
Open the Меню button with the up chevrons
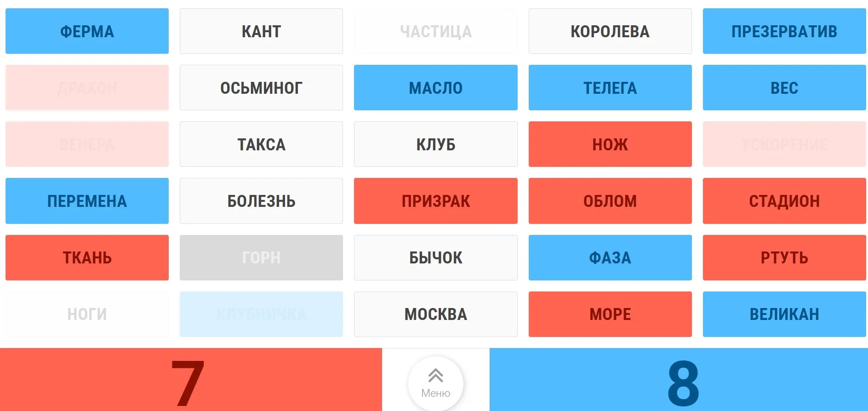(x=435, y=383)
